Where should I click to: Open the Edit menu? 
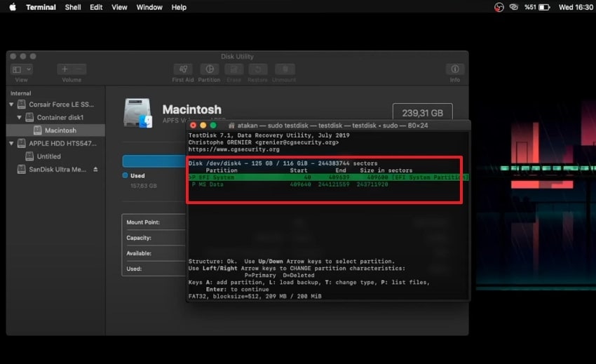coord(96,7)
